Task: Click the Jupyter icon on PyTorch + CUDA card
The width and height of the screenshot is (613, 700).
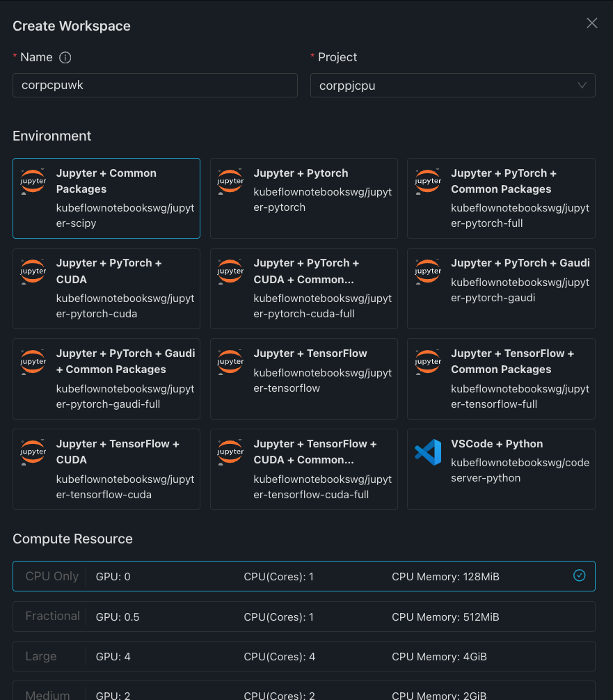Action: pos(33,272)
